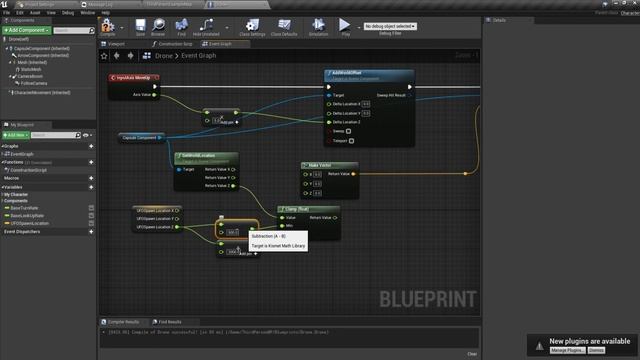Click the Play button in toolbar
640x360 pixels.
pyautogui.click(x=345, y=25)
